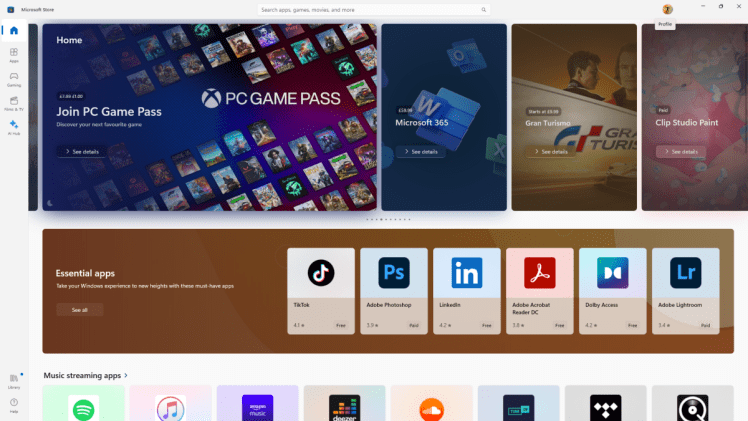Viewport: 748px width, 421px height.
Task: View details for Clip Studio Paint
Action: click(681, 152)
